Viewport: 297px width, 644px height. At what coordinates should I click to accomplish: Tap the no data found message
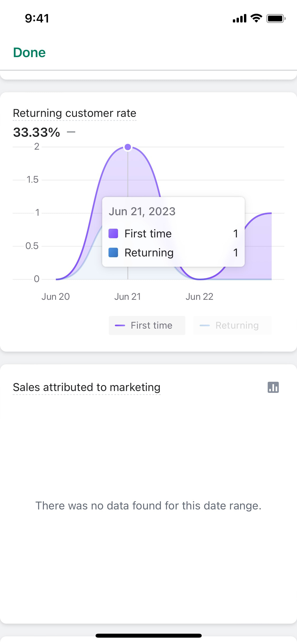click(x=148, y=506)
